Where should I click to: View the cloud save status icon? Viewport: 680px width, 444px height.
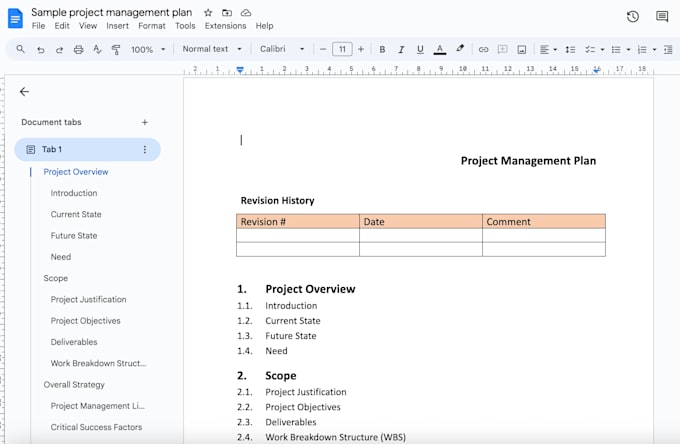coord(246,13)
